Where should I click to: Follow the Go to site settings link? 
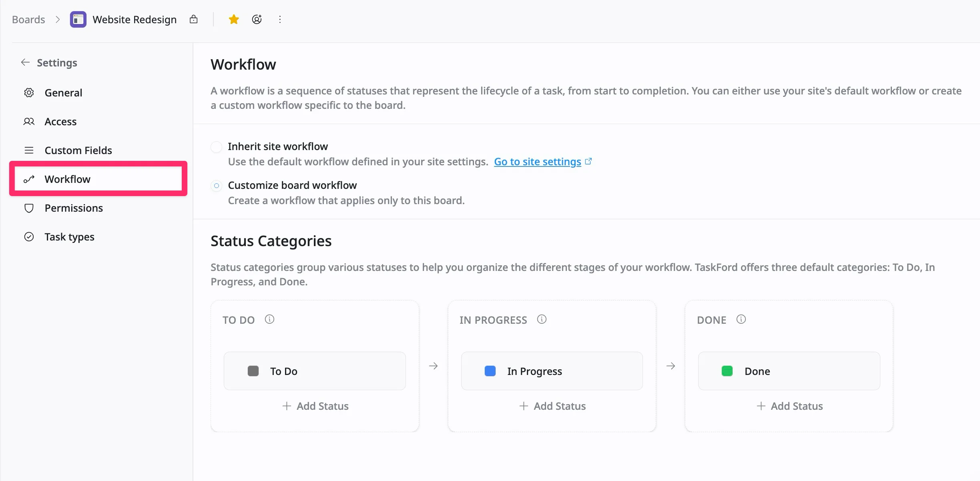tap(537, 162)
